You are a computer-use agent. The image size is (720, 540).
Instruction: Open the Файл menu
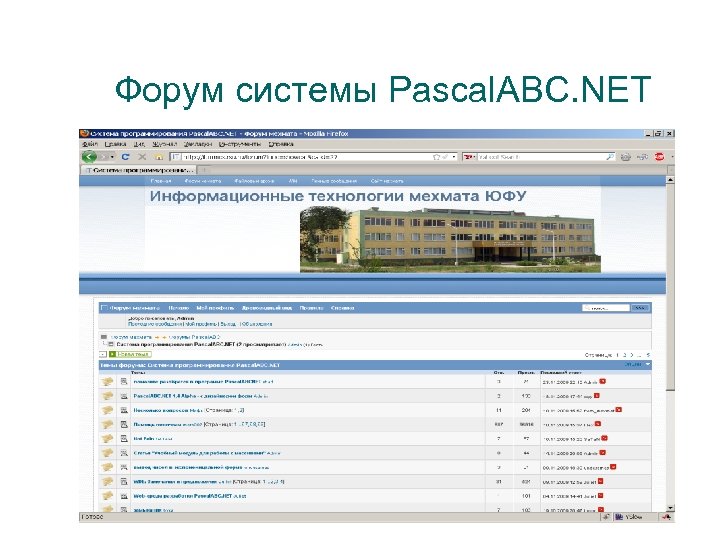coord(90,144)
